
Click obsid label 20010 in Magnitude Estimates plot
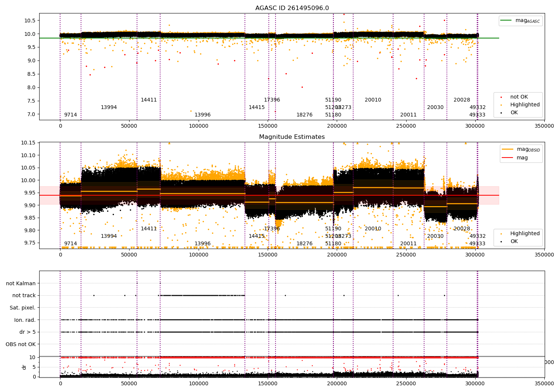pos(373,229)
